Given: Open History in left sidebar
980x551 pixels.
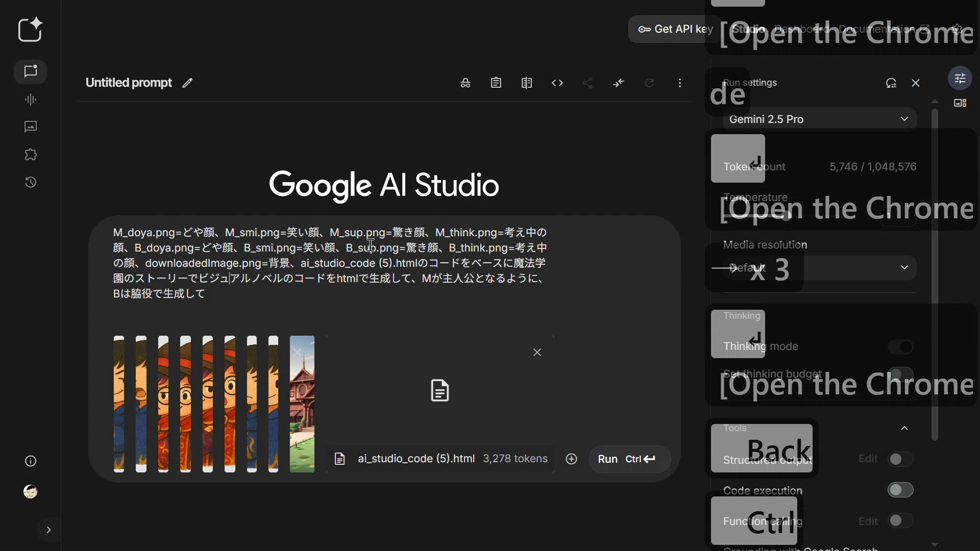Looking at the screenshot, I should (31, 182).
